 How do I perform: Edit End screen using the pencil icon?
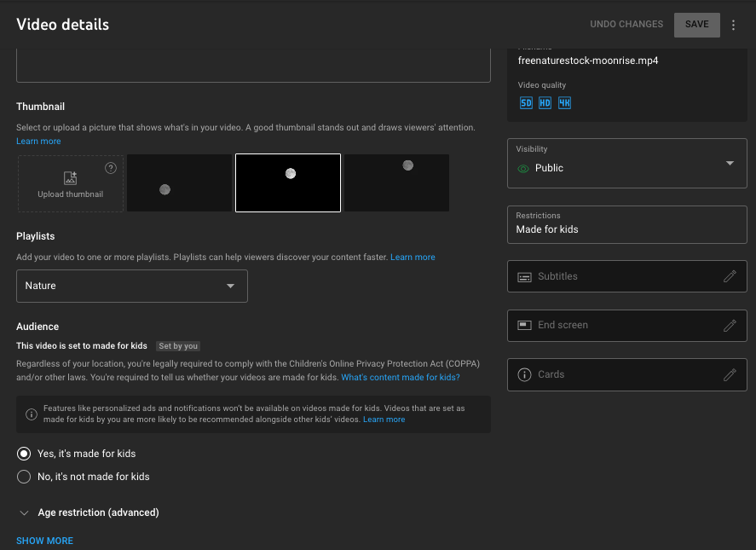point(730,326)
